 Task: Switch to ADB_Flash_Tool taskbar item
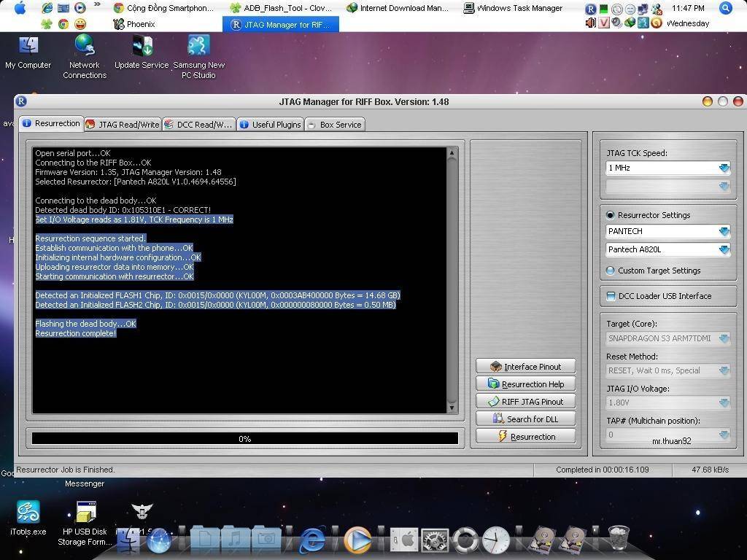tap(281, 8)
